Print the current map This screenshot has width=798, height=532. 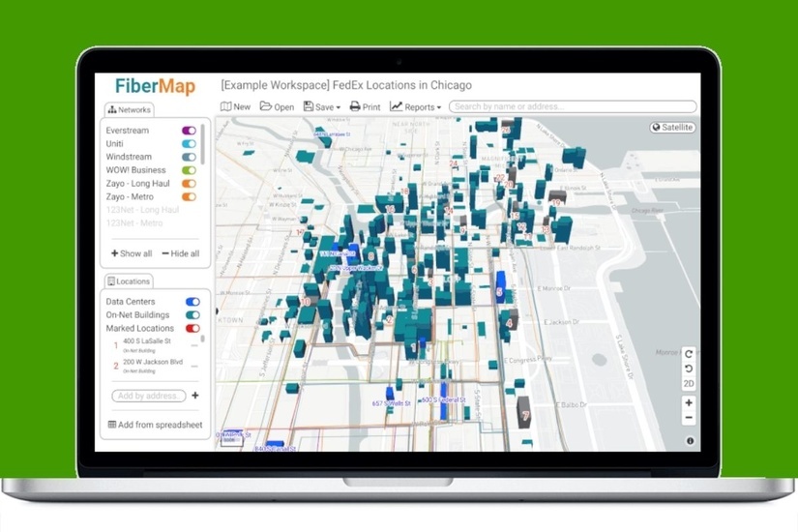click(365, 107)
